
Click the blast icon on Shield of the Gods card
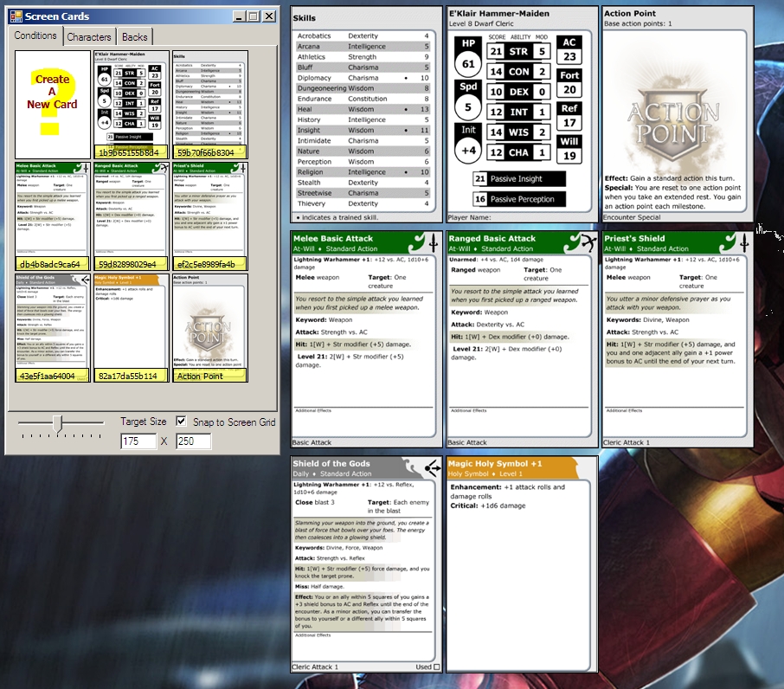433,468
